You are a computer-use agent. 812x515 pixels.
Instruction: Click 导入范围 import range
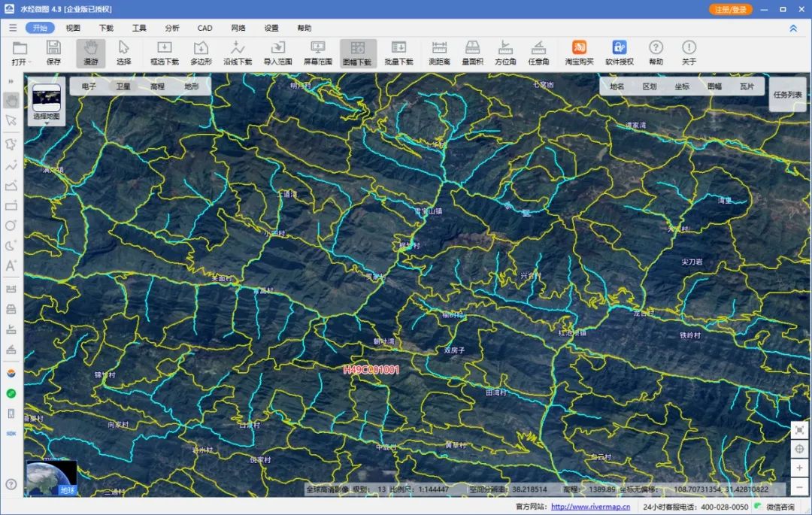(x=277, y=53)
